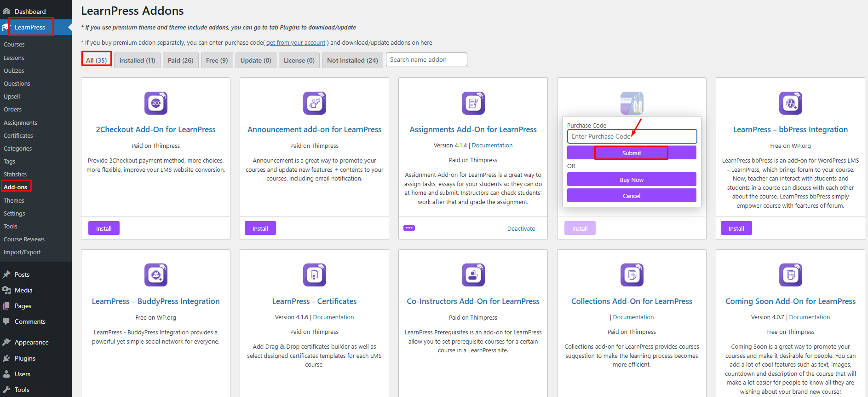This screenshot has height=397, width=868.
Task: Switch to the All (35) tab
Action: [x=97, y=60]
